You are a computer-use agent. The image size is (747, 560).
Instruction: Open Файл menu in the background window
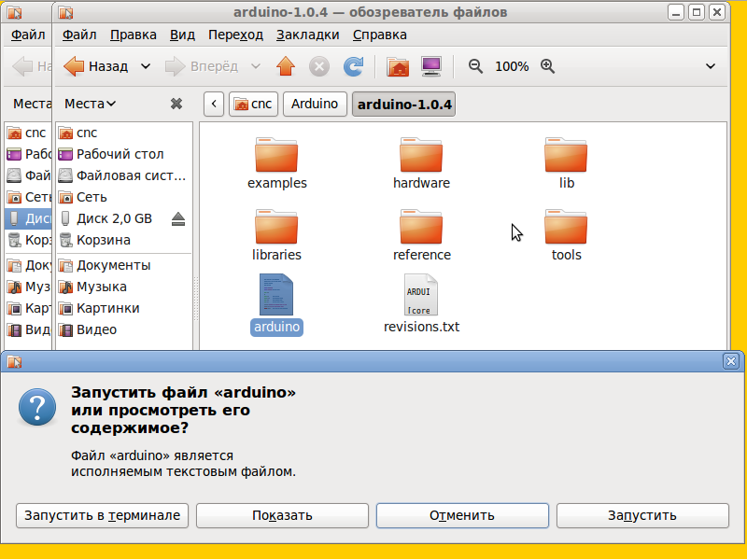click(28, 35)
